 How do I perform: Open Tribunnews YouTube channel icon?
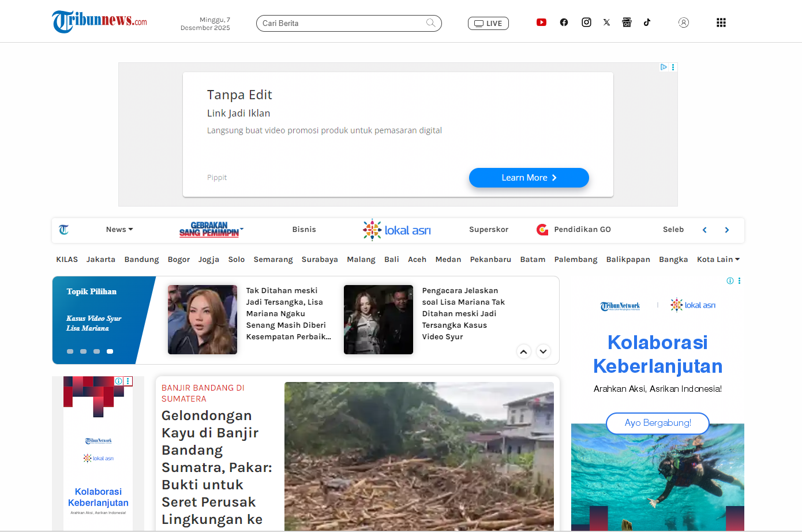click(x=541, y=22)
